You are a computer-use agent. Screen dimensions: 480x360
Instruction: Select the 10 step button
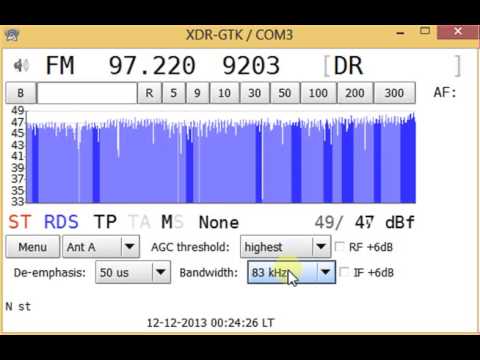(x=224, y=93)
